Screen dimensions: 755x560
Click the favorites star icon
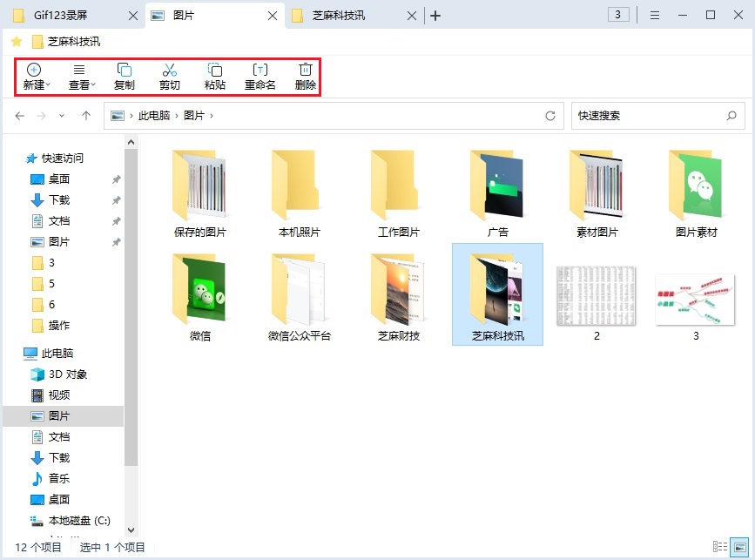point(17,42)
